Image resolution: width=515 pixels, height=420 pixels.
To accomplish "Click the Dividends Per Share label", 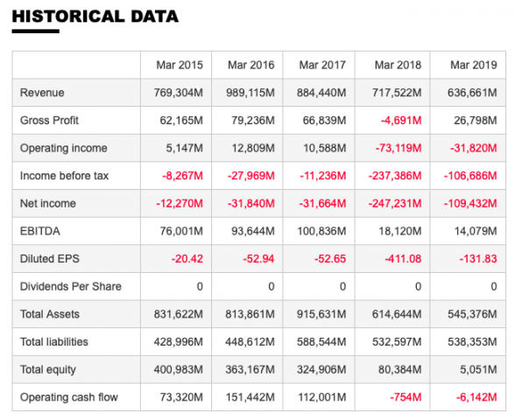I will pyautogui.click(x=71, y=286).
